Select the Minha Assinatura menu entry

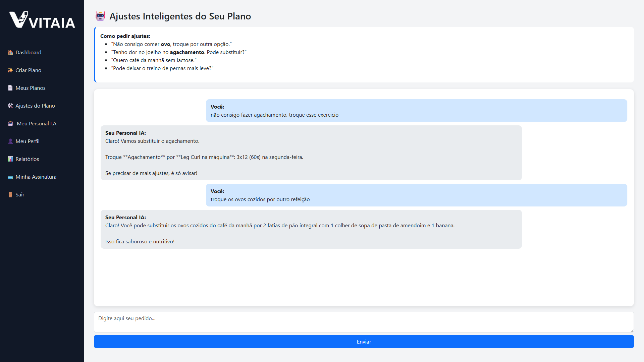[x=36, y=177]
